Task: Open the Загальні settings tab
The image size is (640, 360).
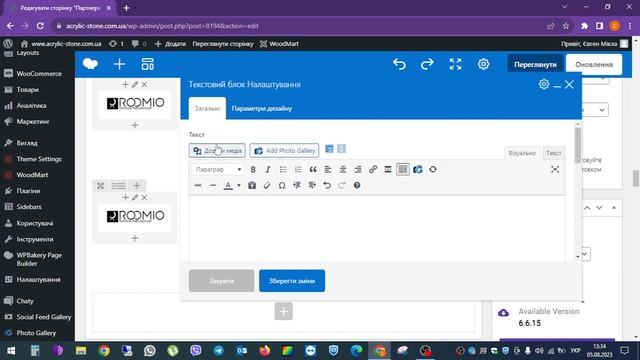Action: pyautogui.click(x=207, y=109)
